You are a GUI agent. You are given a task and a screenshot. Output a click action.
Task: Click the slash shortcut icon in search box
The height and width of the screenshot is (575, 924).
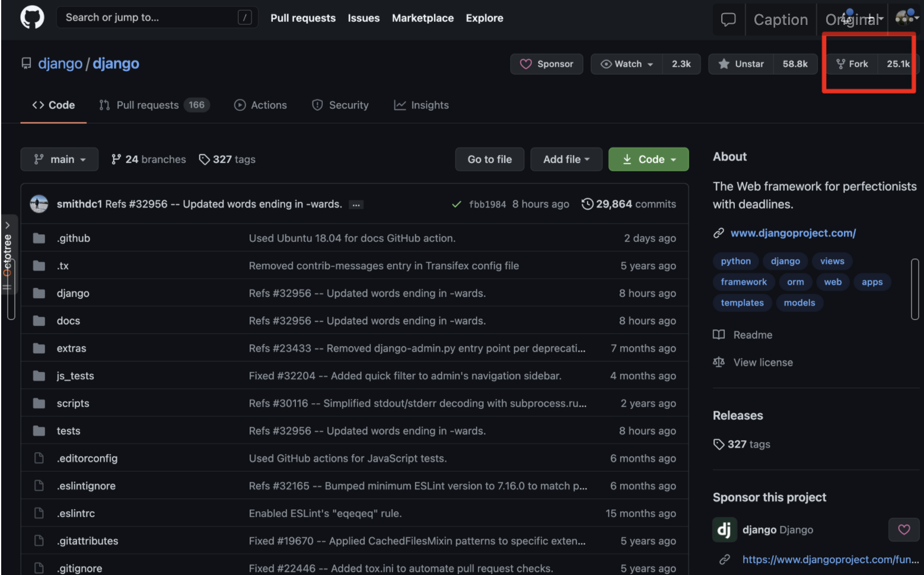[x=244, y=17]
